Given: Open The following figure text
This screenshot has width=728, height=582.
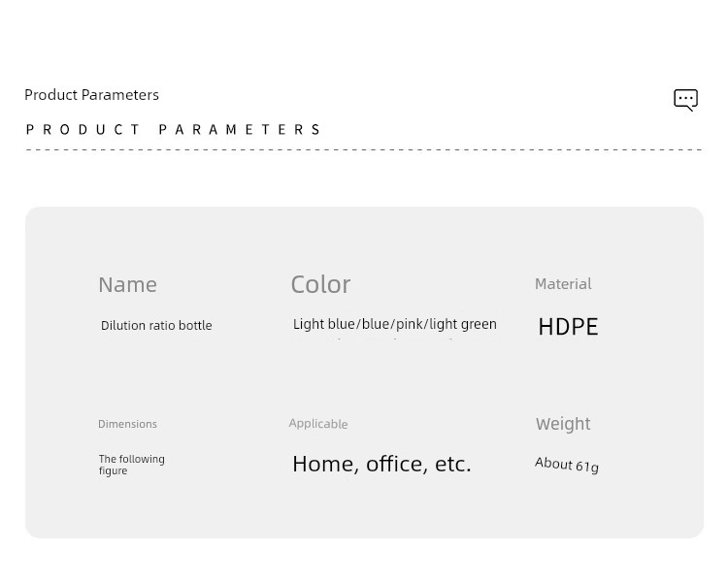Looking at the screenshot, I should coord(131,465).
